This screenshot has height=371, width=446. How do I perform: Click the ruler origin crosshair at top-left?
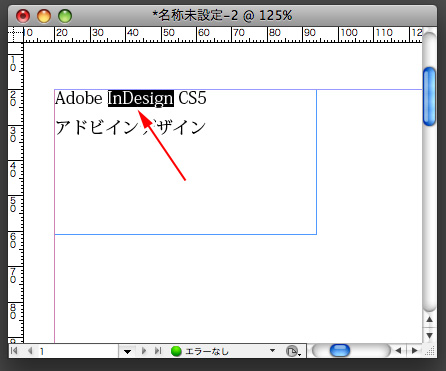15,35
